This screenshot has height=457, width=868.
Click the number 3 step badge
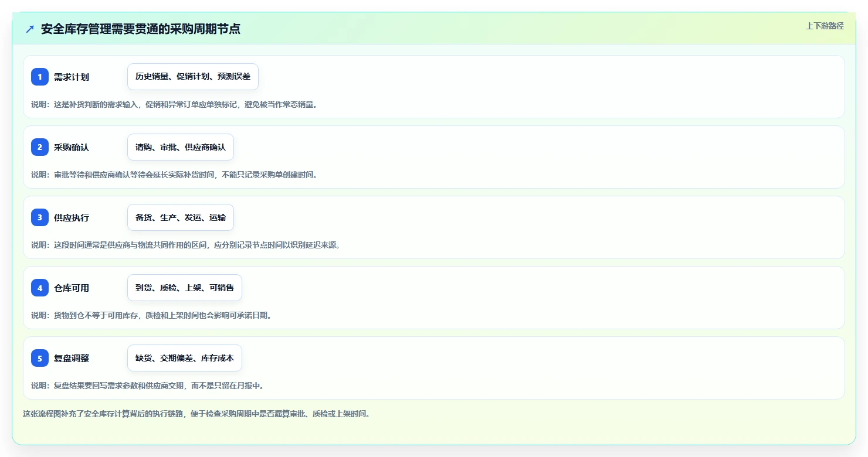point(40,217)
